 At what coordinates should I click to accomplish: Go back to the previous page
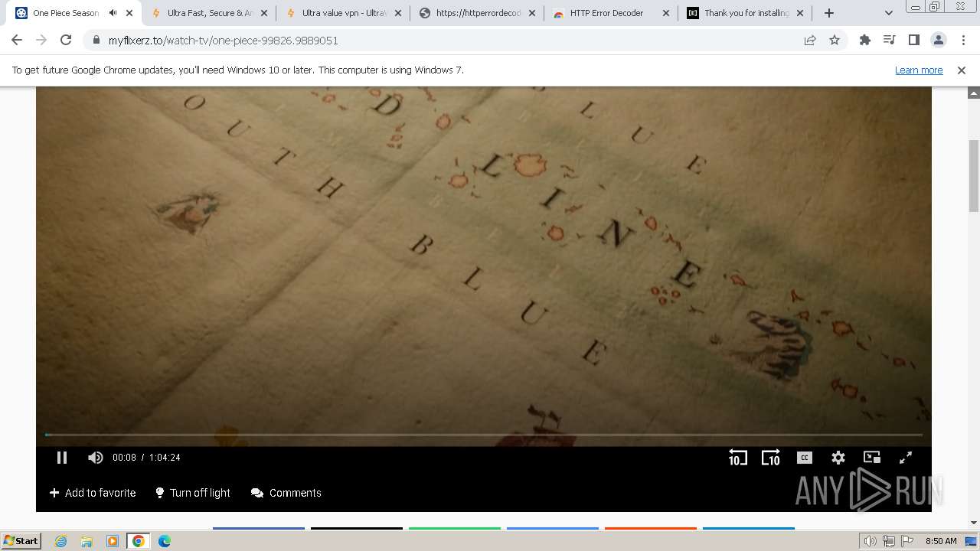pos(17,41)
